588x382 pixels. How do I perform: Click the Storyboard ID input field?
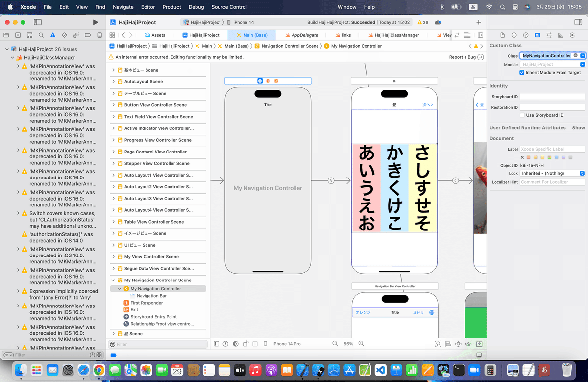(552, 97)
